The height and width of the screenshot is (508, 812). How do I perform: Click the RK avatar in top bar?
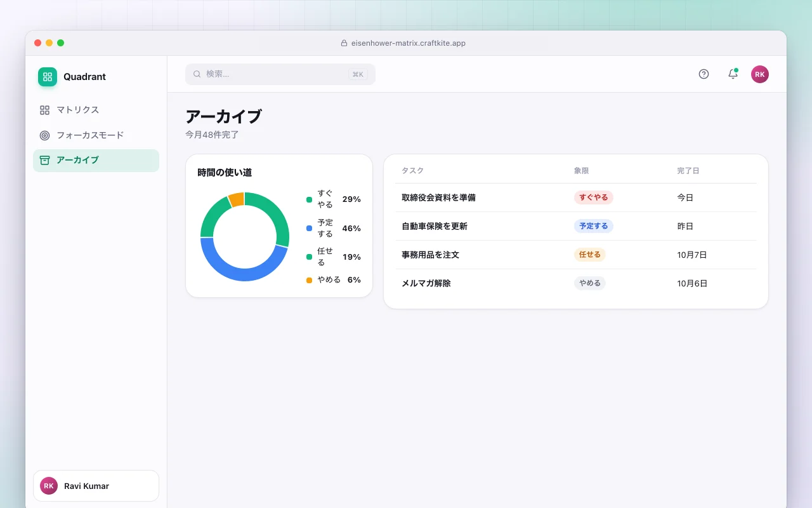point(760,74)
